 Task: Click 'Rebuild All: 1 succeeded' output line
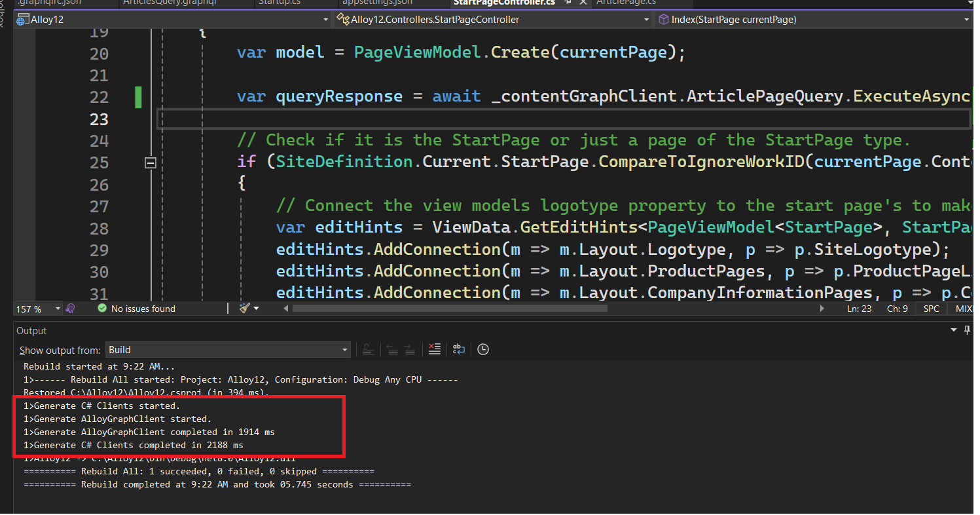(199, 472)
